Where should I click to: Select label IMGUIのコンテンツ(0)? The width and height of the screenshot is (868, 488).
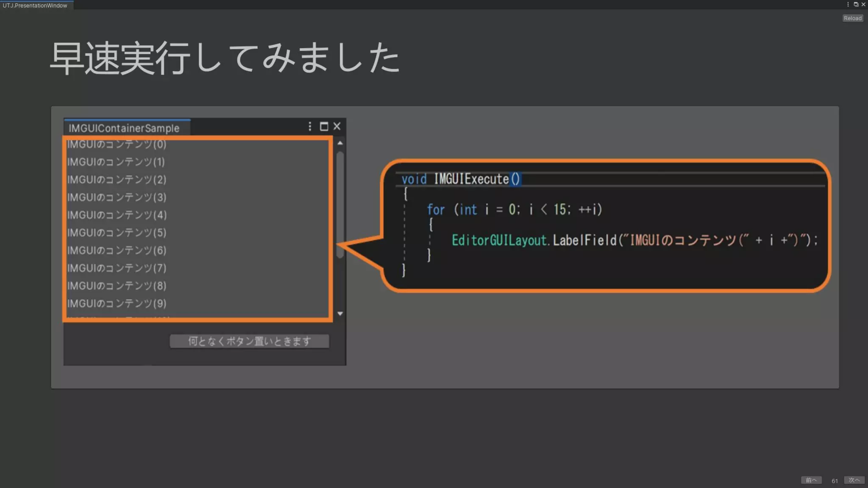click(117, 144)
